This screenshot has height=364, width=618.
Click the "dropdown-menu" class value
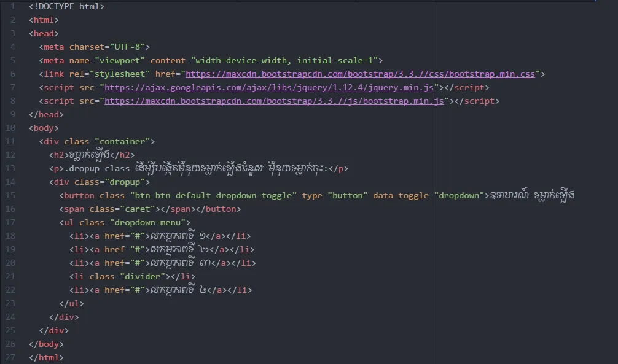tap(148, 223)
